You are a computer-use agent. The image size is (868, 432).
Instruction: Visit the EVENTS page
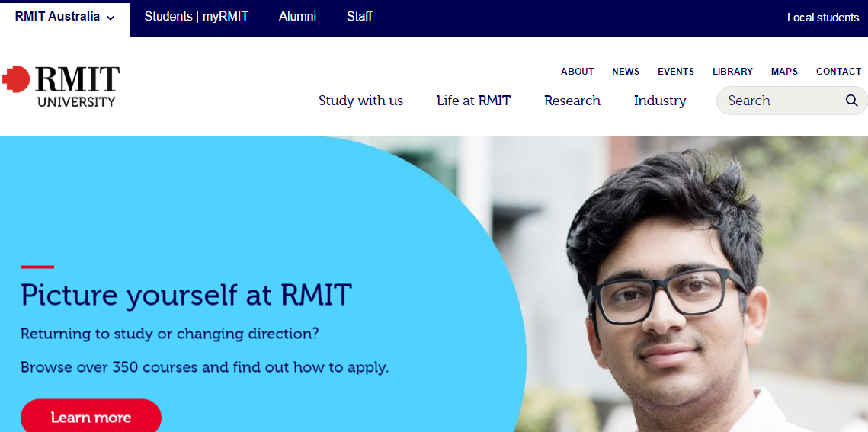pyautogui.click(x=676, y=72)
